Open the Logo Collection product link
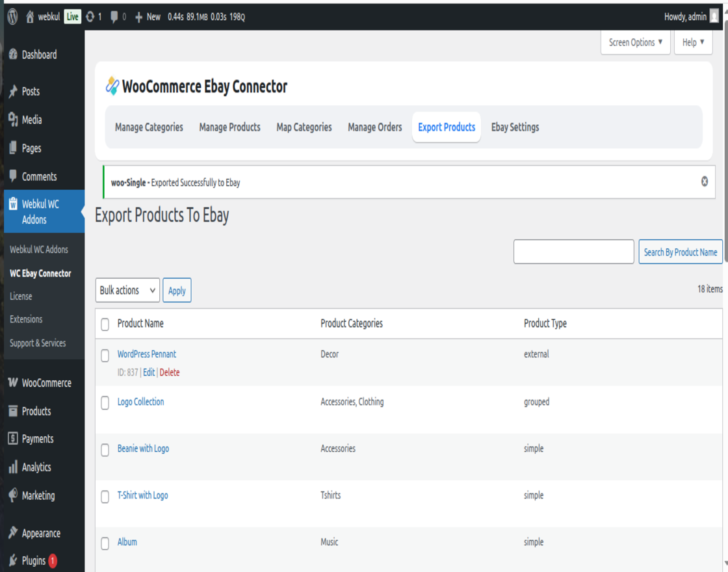The image size is (728, 572). (x=140, y=402)
